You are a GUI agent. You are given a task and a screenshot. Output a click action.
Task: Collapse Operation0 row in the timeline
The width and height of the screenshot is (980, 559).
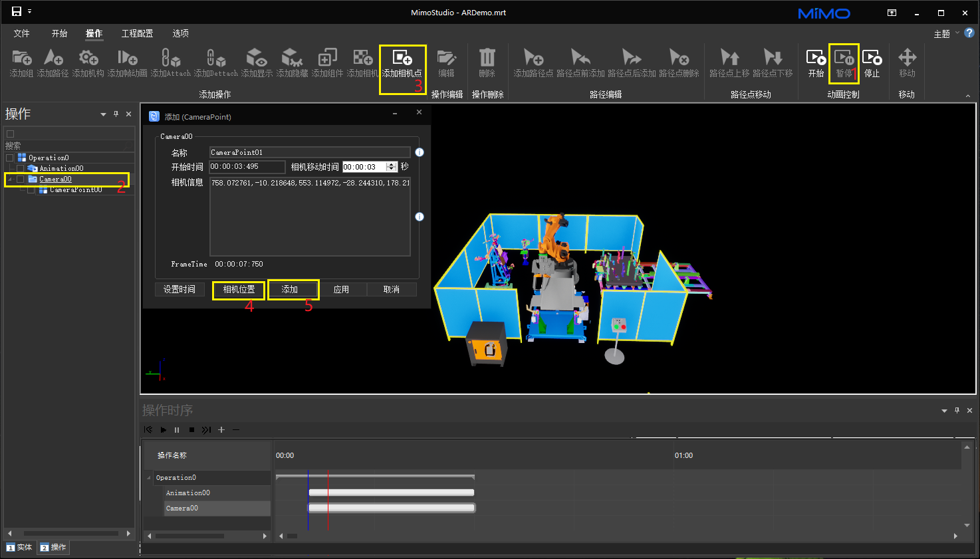point(149,478)
